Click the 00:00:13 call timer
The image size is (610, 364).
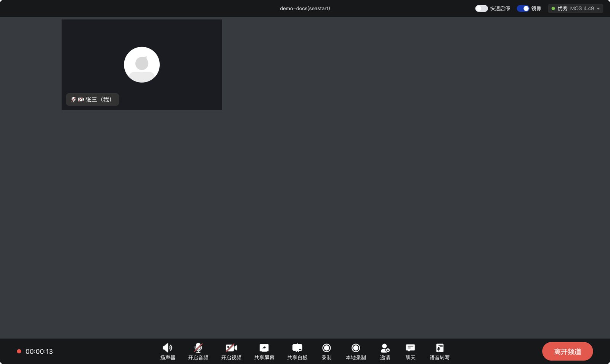[39, 351]
